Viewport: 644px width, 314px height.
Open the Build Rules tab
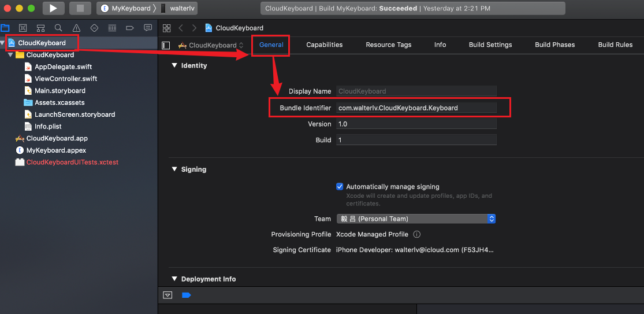pos(615,45)
